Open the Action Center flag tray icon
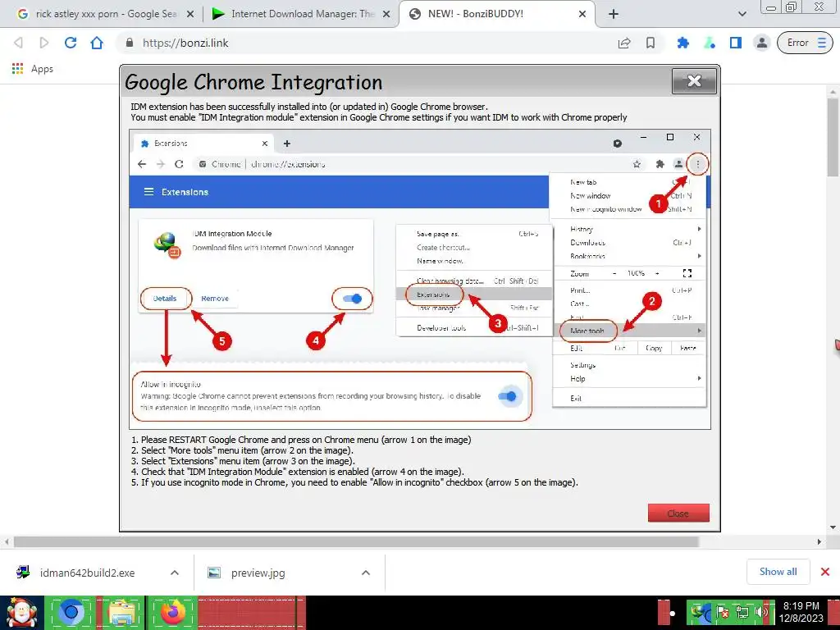Viewport: 840px width, 630px height. point(722,612)
